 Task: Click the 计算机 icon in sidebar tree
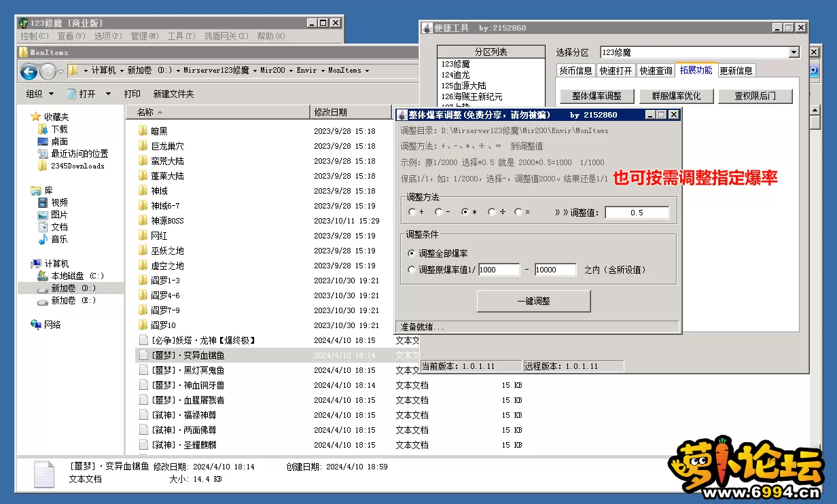tap(36, 264)
